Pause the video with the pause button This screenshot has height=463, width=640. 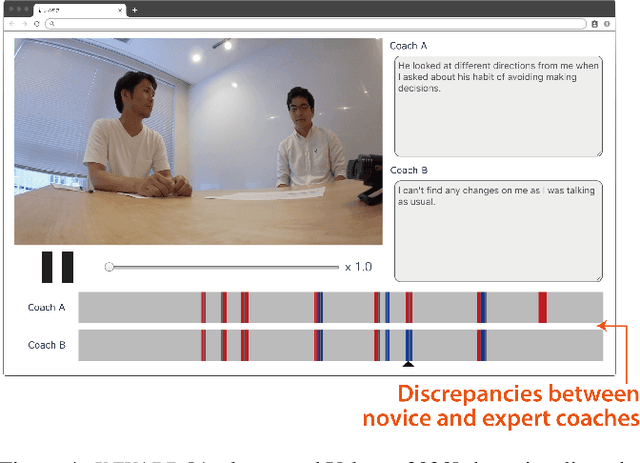pos(58,267)
